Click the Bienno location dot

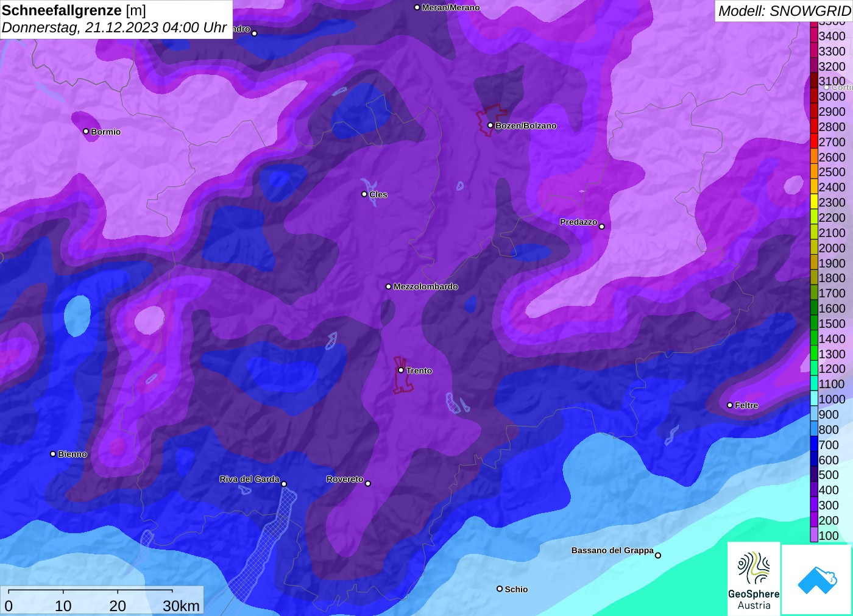(x=53, y=453)
